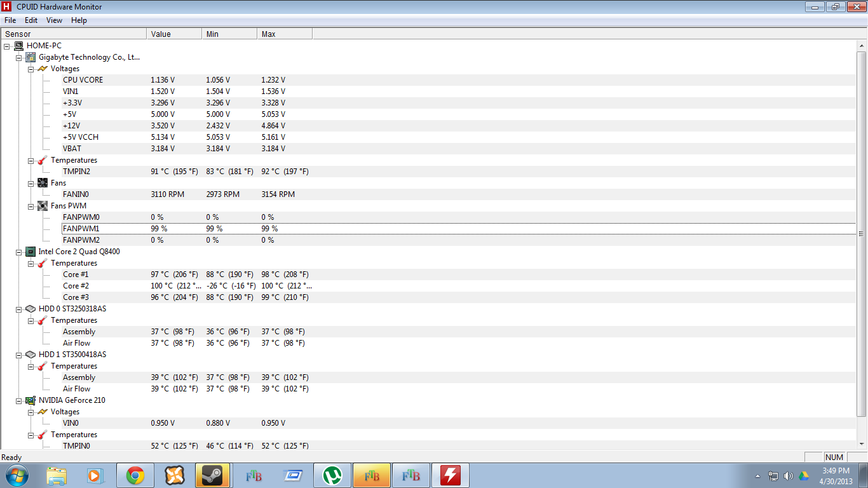
Task: Click the clock showing 3:49 PM
Action: 836,471
